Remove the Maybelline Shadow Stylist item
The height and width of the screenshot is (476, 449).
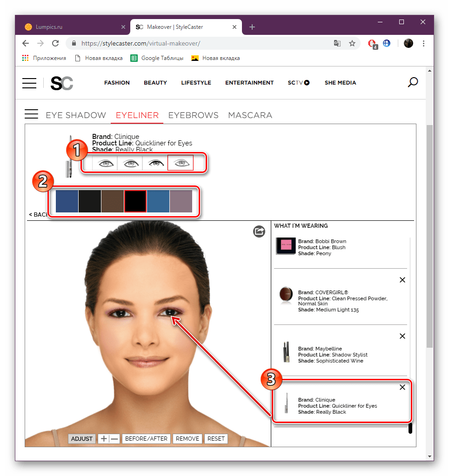pyautogui.click(x=402, y=336)
